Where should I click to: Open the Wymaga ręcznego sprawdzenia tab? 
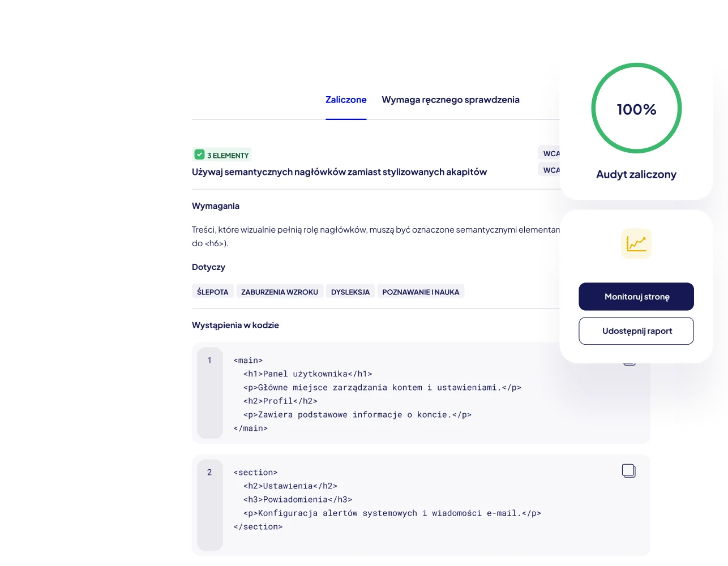click(x=451, y=100)
